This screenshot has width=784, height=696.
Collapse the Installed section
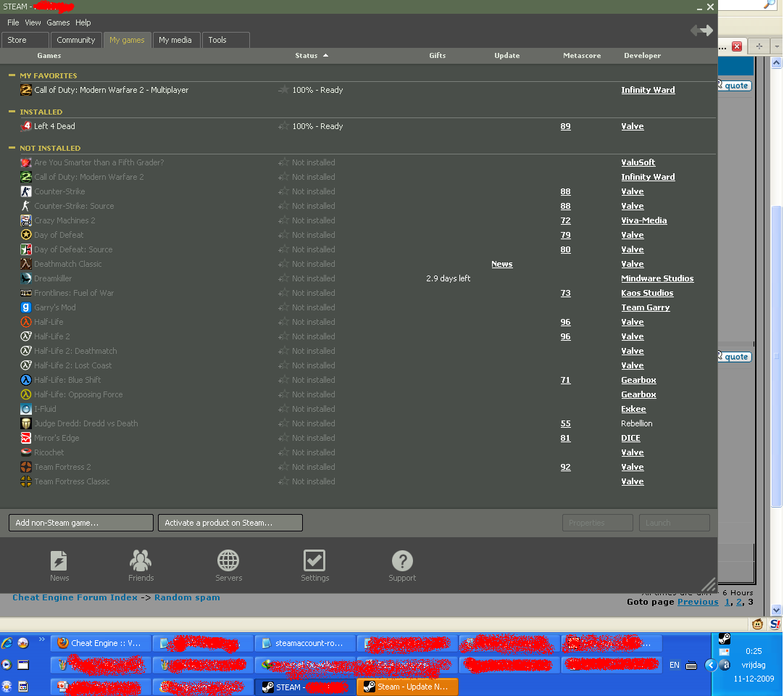click(12, 112)
